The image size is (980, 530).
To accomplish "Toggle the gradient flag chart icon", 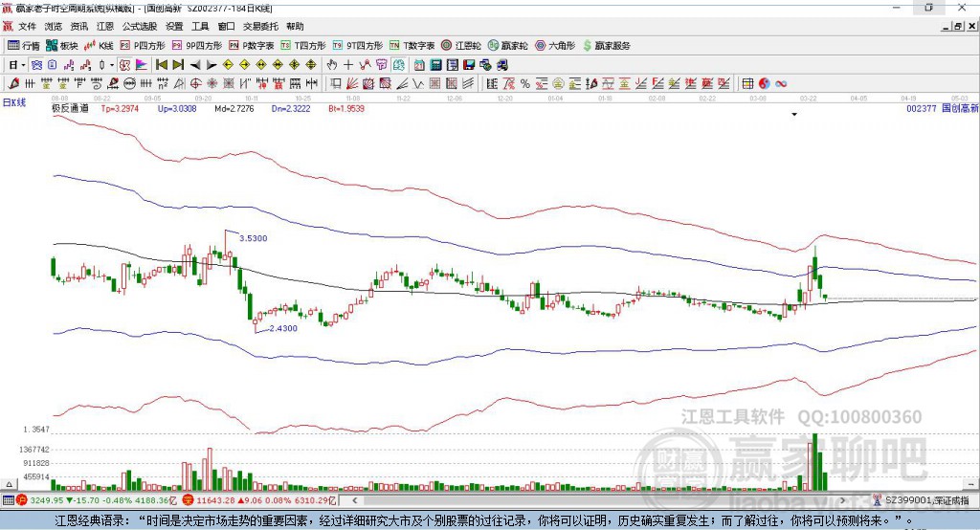I will coord(142,65).
